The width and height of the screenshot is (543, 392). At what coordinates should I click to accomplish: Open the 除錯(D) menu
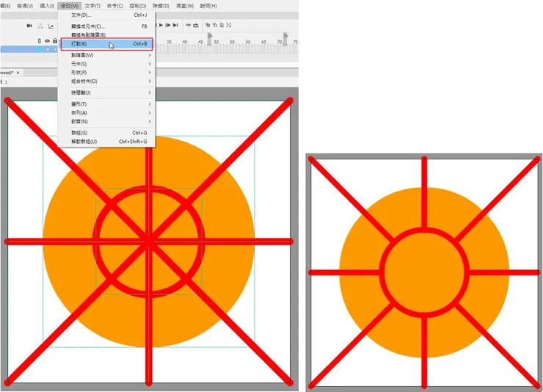161,6
